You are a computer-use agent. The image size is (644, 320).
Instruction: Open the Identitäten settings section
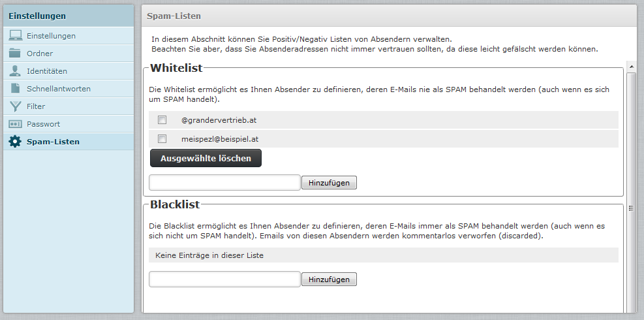[47, 71]
